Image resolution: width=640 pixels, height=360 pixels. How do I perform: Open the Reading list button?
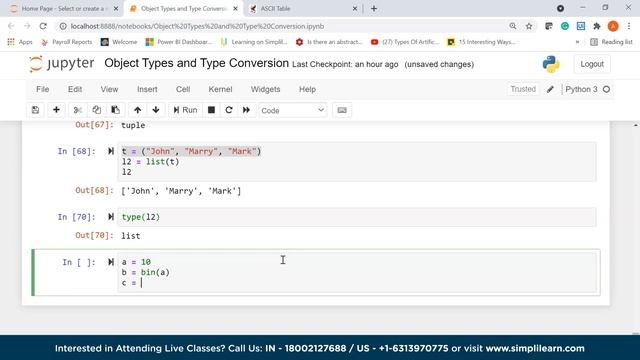tap(611, 42)
